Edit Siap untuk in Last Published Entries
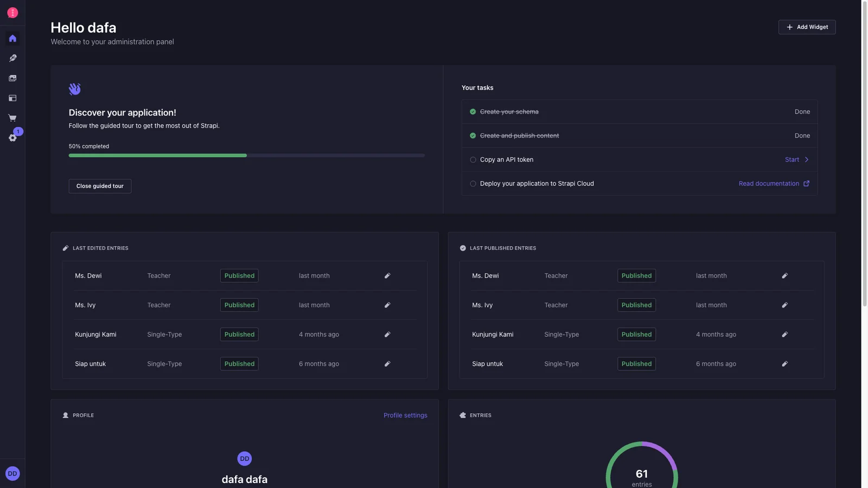868x488 pixels. click(784, 363)
